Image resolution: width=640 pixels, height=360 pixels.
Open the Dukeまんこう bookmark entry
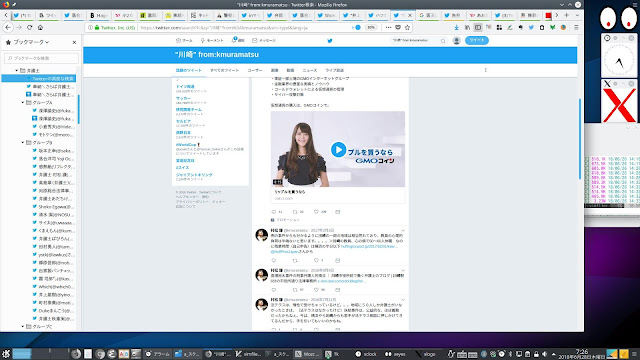(53, 311)
